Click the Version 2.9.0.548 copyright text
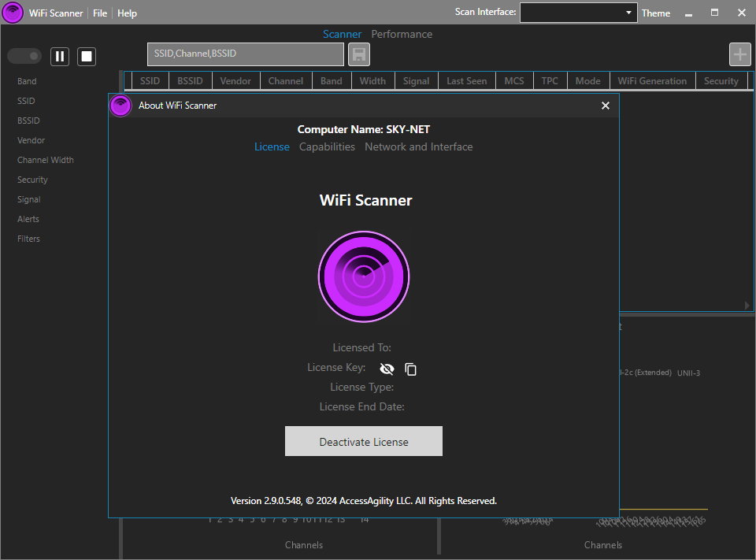Screen dimensions: 756x560 [x=364, y=501]
